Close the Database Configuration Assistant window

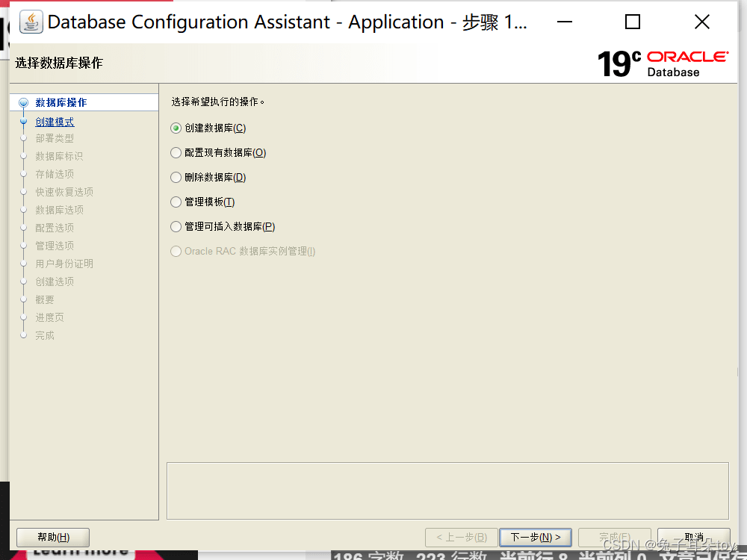coord(701,22)
